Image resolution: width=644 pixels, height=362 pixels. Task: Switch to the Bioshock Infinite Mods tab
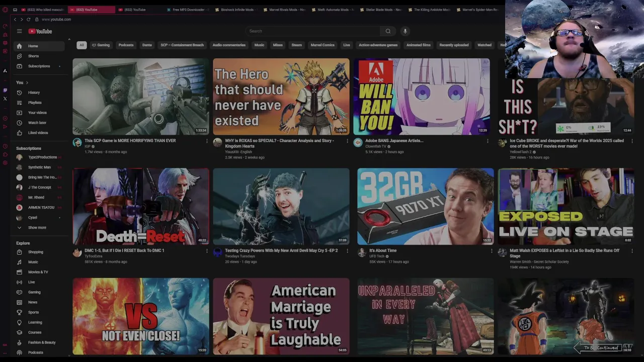[x=236, y=10]
